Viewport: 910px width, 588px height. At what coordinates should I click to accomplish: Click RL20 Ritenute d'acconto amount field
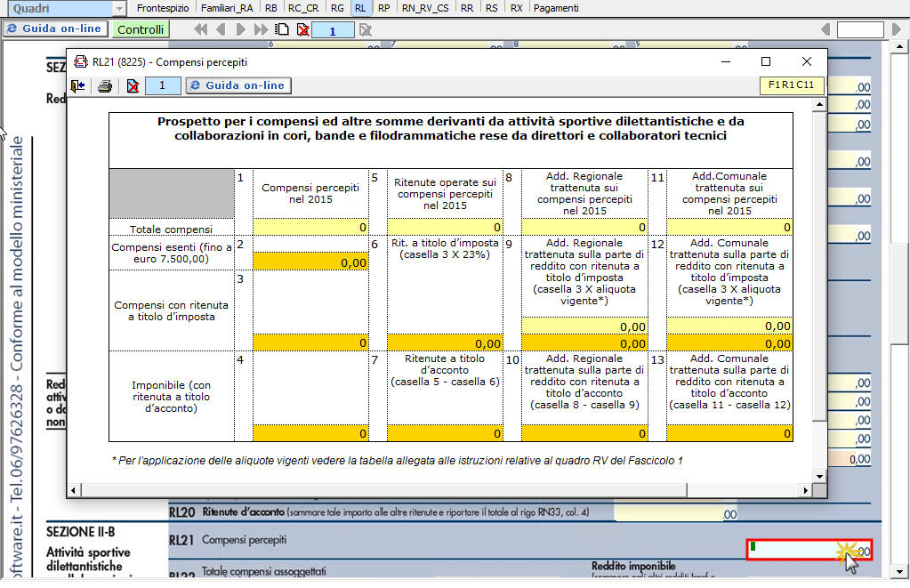(x=676, y=513)
